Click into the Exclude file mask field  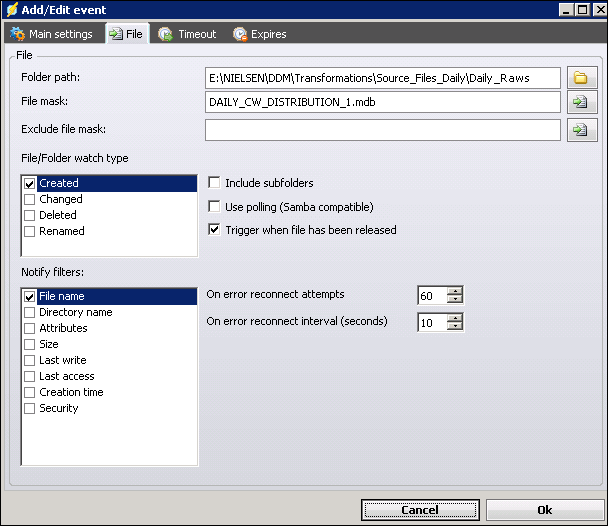tap(382, 130)
